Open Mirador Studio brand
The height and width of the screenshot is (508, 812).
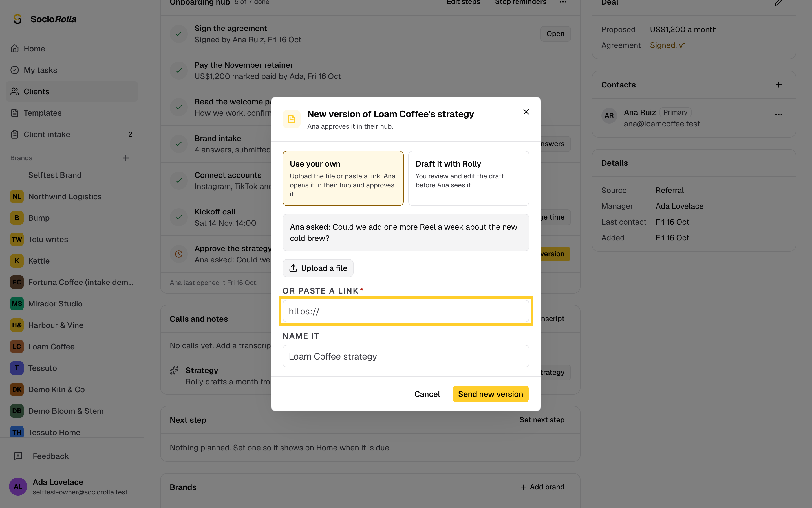[72, 304]
